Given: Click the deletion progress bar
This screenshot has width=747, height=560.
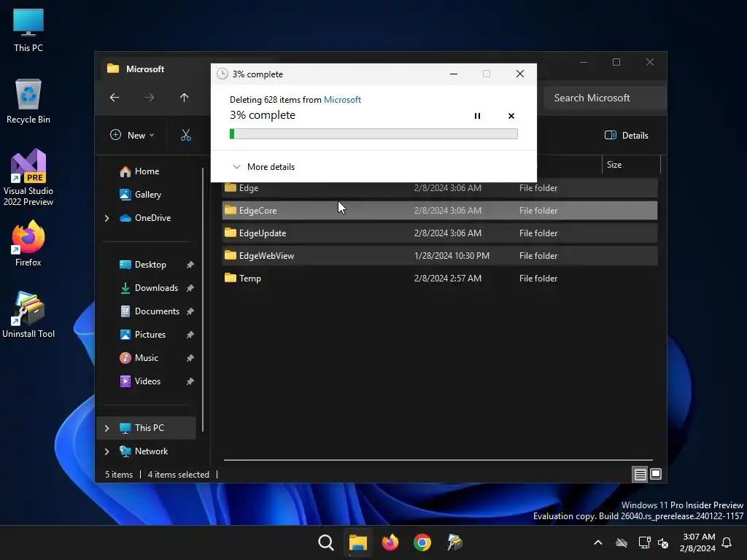Looking at the screenshot, I should 373,134.
